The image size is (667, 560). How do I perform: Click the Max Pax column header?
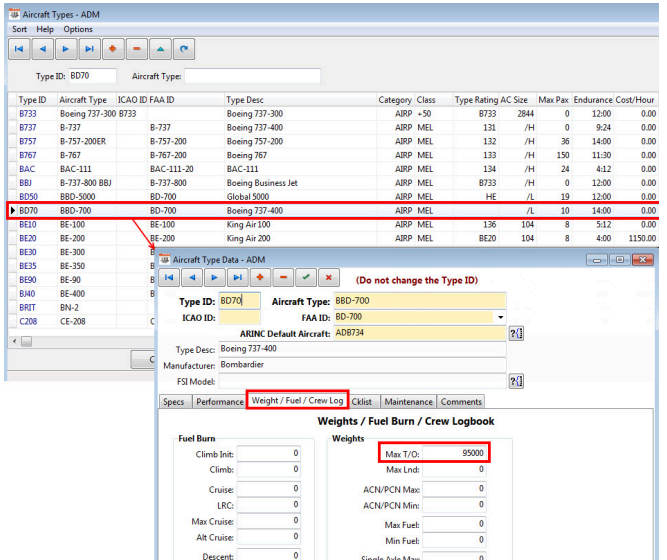click(x=553, y=100)
